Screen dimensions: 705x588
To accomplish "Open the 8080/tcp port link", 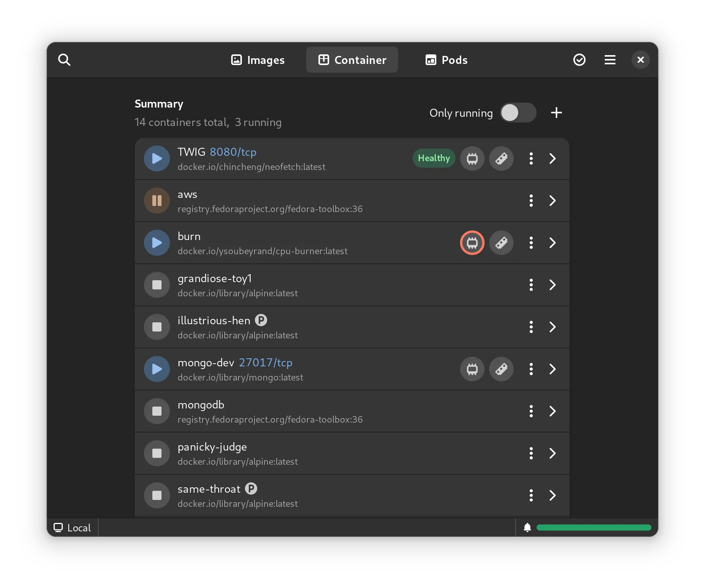I will pos(233,152).
